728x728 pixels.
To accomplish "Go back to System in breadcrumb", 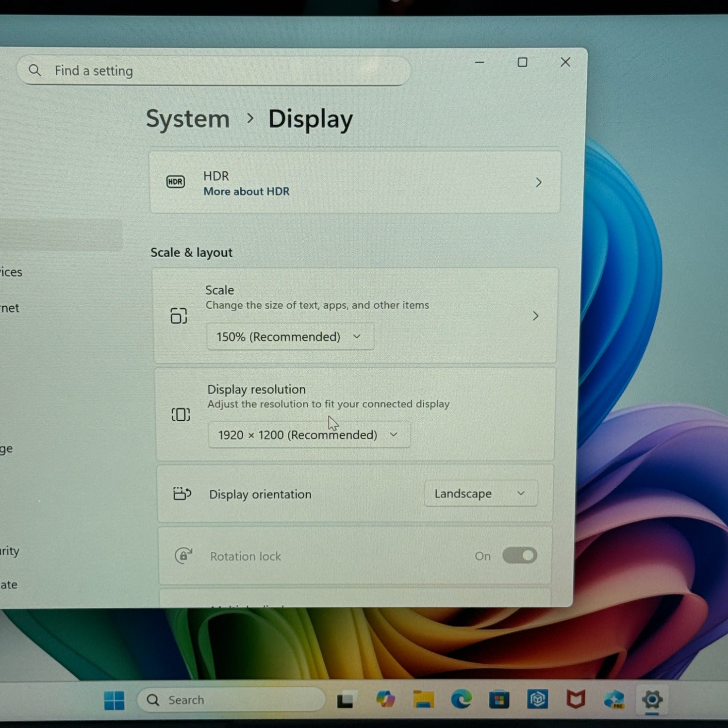I will click(188, 119).
